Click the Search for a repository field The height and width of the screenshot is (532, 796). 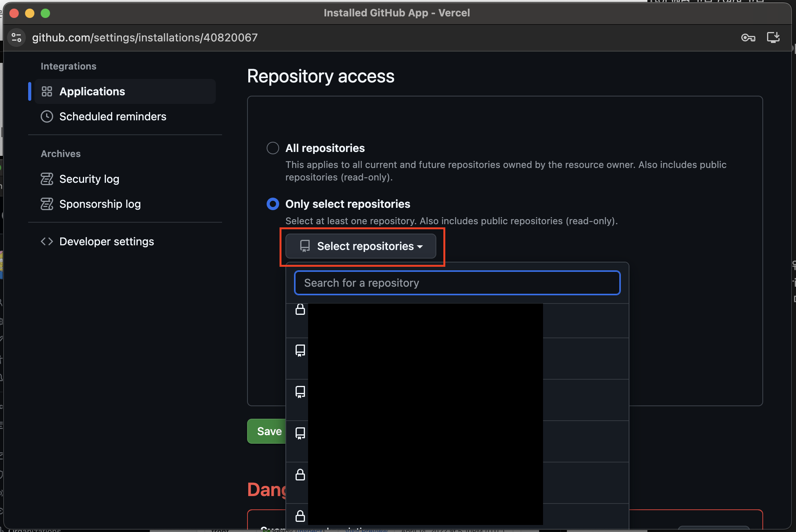pos(457,283)
